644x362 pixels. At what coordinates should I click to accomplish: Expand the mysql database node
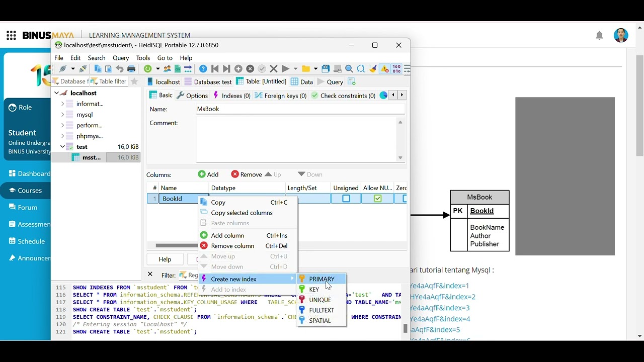pos(62,115)
